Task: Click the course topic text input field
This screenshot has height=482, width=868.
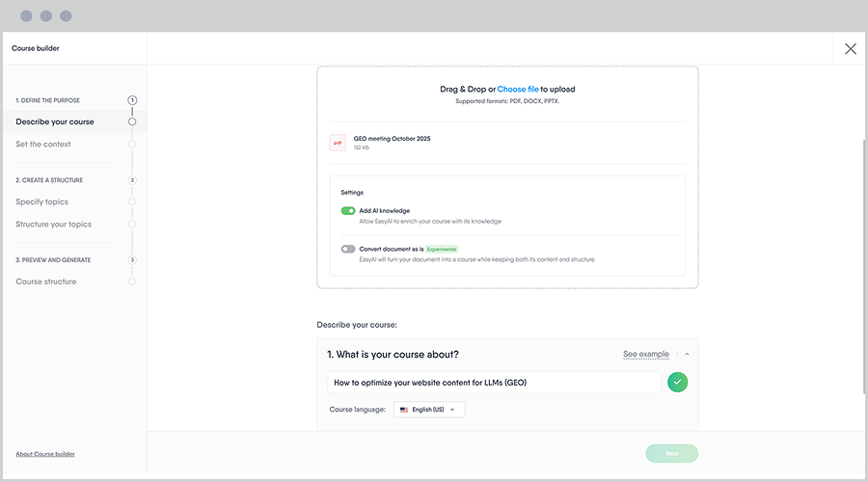Action: coord(494,383)
